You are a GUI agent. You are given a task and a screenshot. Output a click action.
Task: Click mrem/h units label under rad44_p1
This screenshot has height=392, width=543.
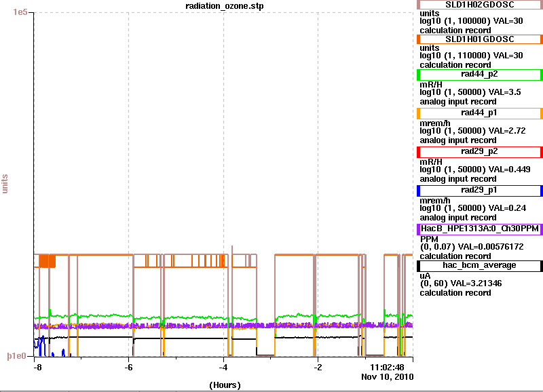(x=435, y=123)
